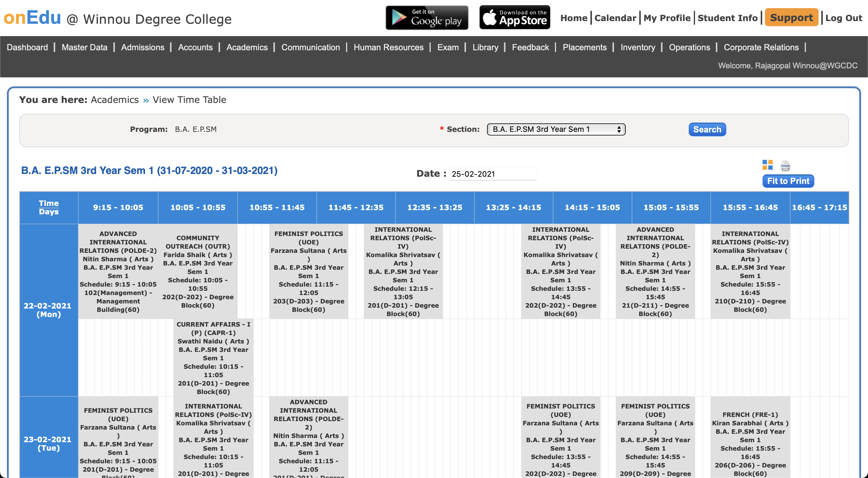Screen dimensions: 868x478
Task: Open the Human Resources menu
Action: (388, 48)
